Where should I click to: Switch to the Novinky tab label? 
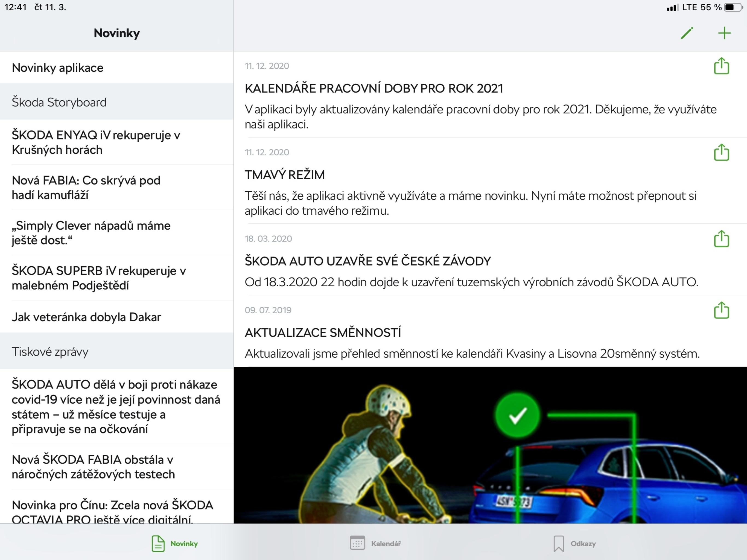click(184, 543)
